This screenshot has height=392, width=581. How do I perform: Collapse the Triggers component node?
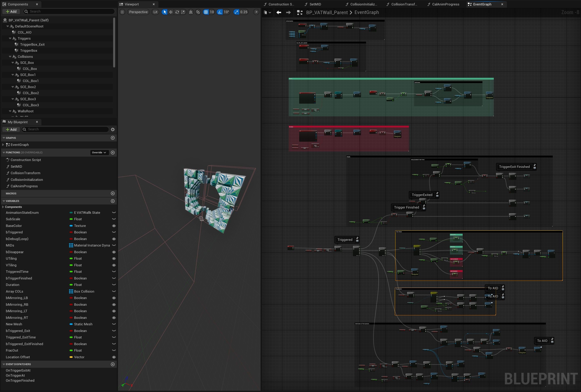coord(10,39)
